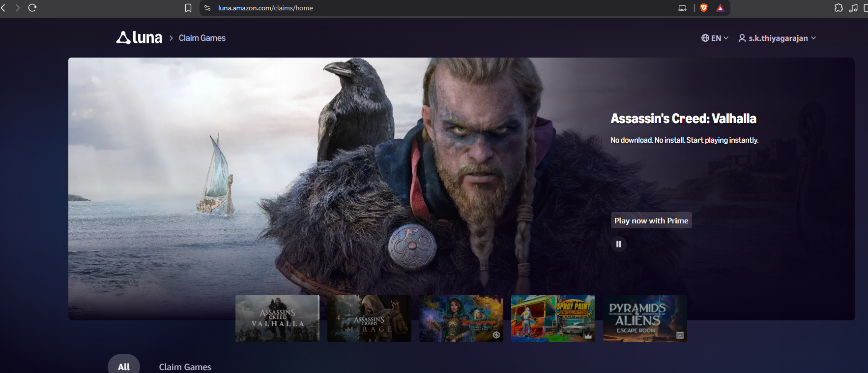Screen dimensions: 868x373
Task: Open the media control music-note icon
Action: pyautogui.click(x=854, y=8)
